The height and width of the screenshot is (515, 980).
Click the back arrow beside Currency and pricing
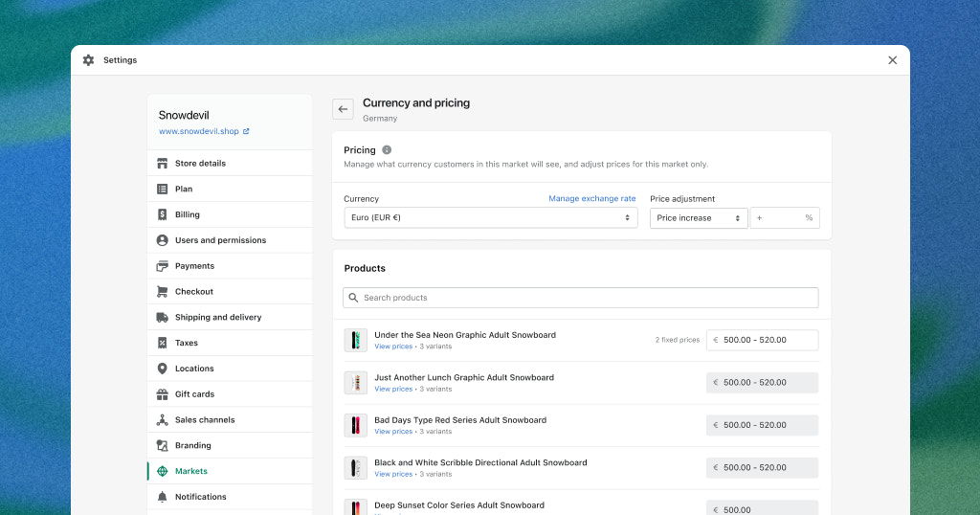point(343,109)
